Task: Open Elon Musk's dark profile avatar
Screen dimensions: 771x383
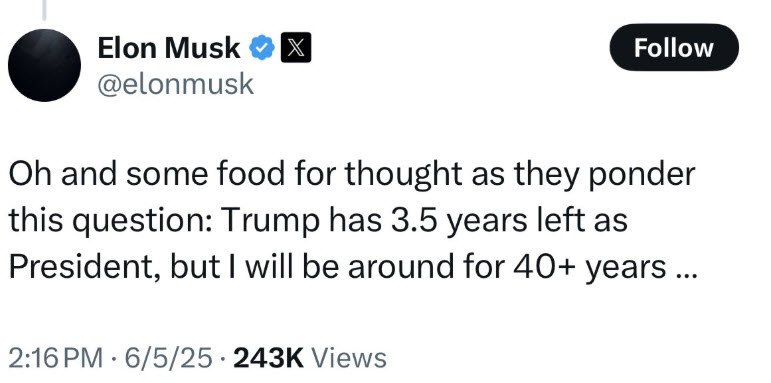Action: coord(44,65)
